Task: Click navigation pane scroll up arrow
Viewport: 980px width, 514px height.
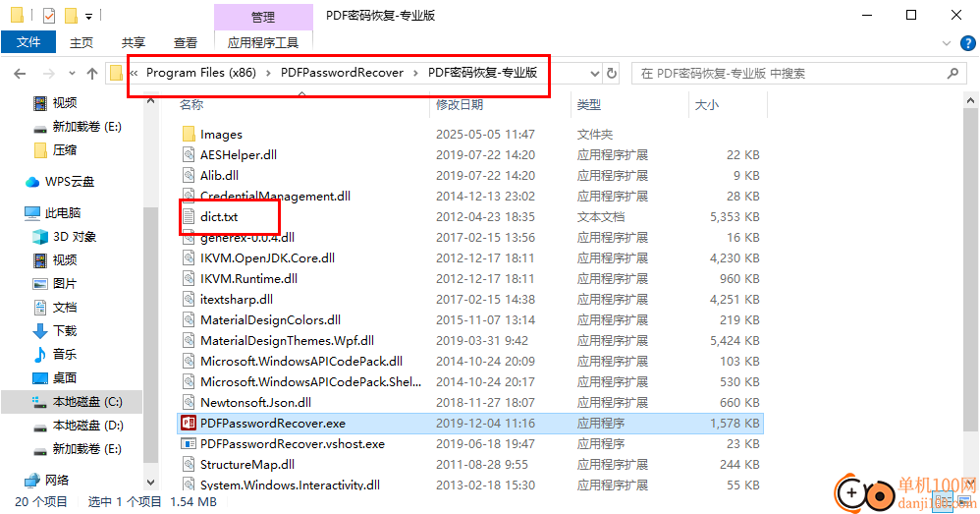Action: tap(150, 100)
